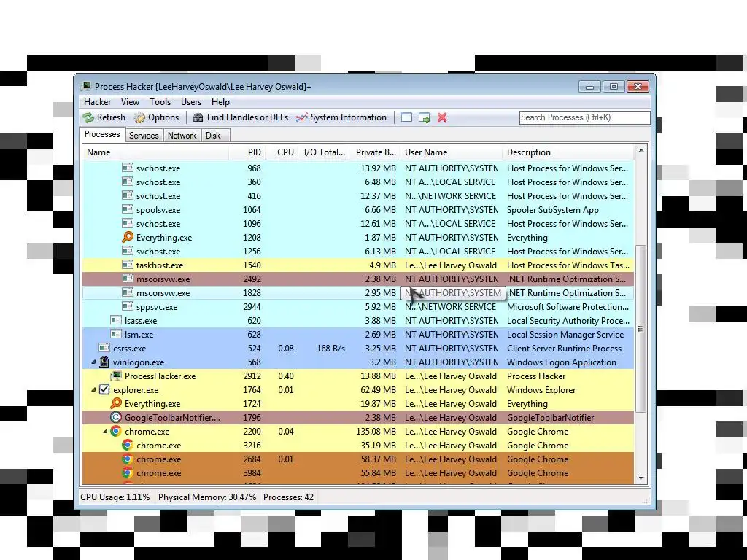Switch to the Services tab
This screenshot has height=560, width=747.
[144, 136]
